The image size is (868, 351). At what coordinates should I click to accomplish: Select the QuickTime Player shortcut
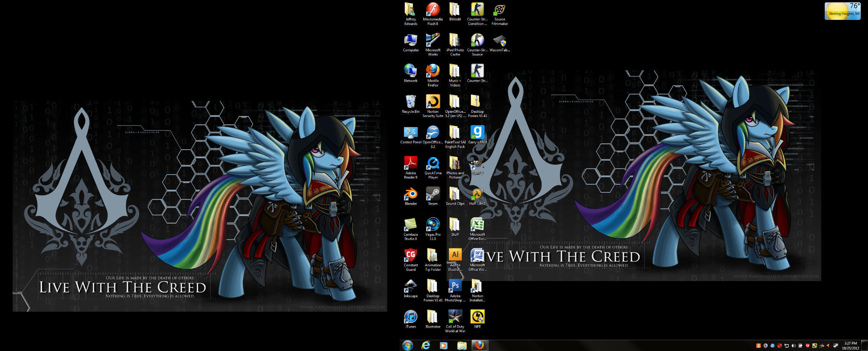(433, 168)
